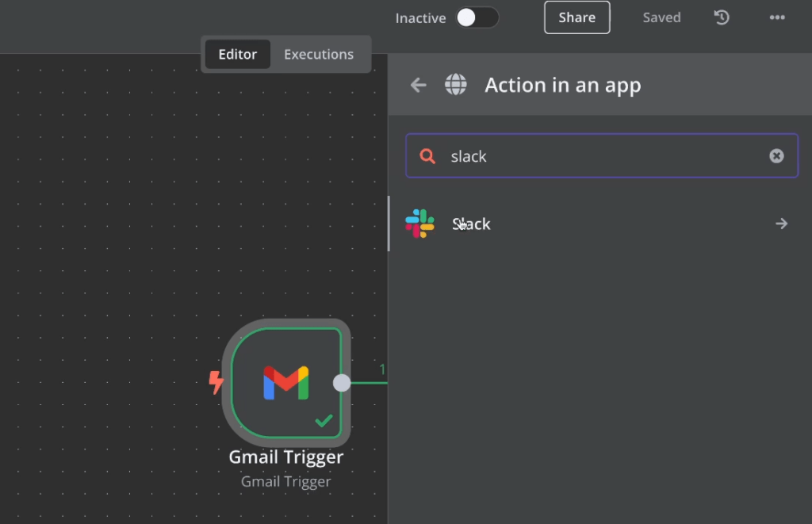
Task: Click the green checkmark on Gmail node
Action: (x=324, y=421)
